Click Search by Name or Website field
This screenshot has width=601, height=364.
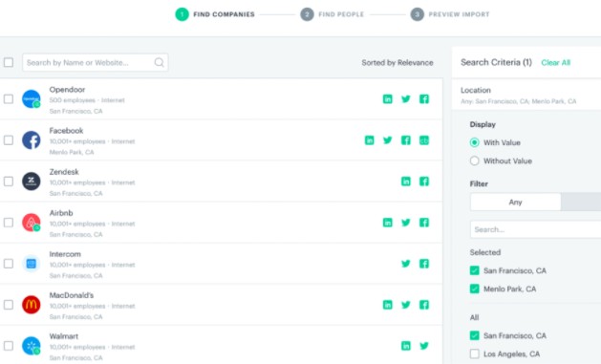95,62
